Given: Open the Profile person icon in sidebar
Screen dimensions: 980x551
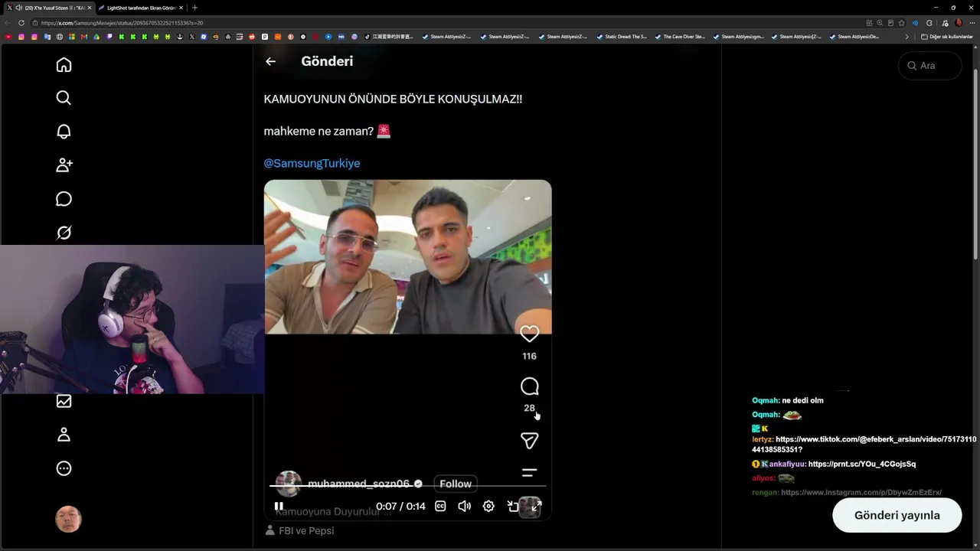Looking at the screenshot, I should [64, 435].
